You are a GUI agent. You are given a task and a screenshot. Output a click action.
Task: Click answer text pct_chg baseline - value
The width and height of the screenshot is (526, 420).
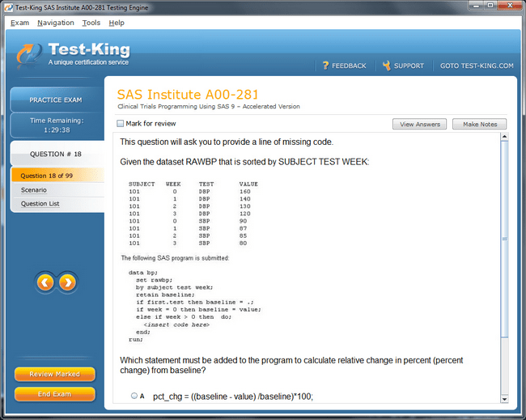pos(233,397)
